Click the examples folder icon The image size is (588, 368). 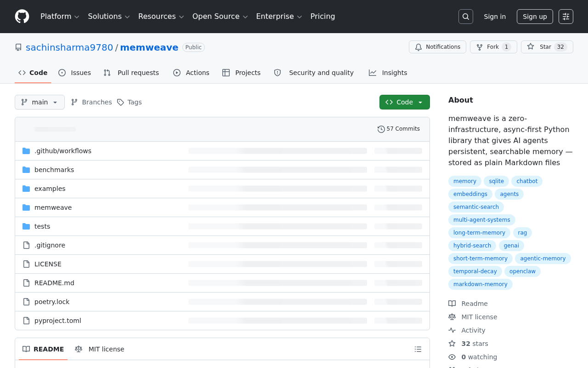26,189
